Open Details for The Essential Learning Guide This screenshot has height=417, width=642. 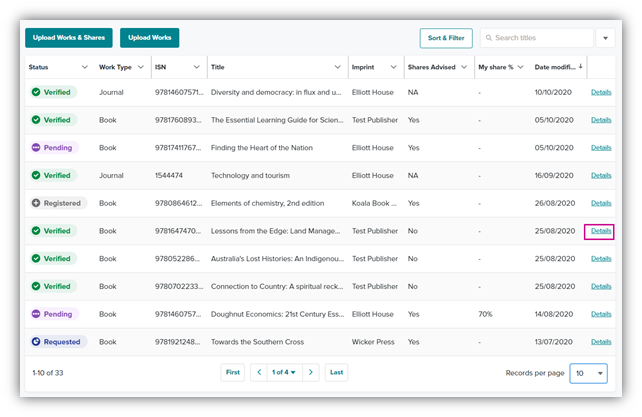point(601,120)
